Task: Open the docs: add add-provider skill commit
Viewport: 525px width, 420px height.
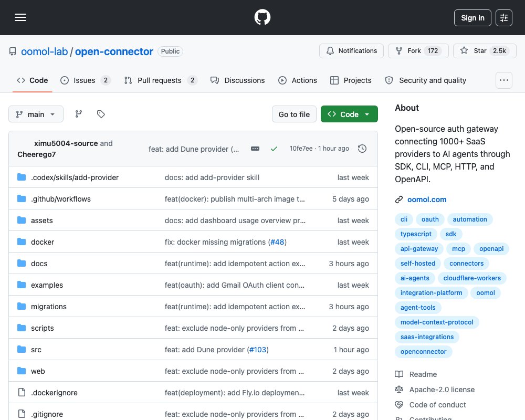Action: tap(212, 177)
